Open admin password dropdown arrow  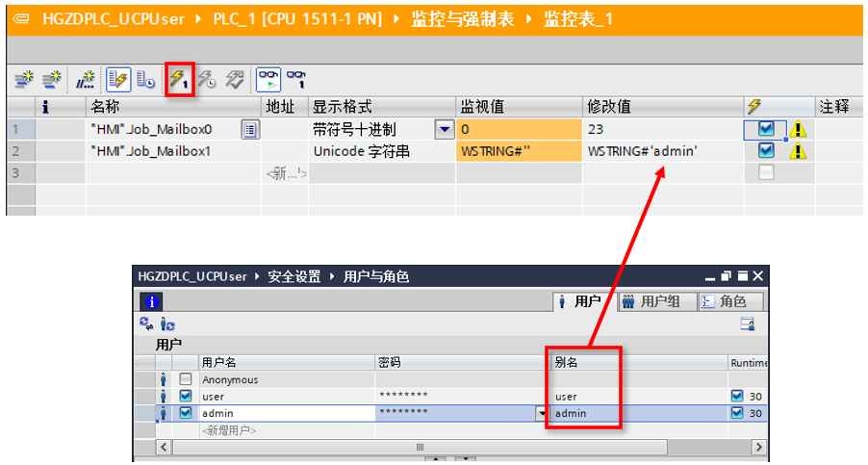pos(542,413)
